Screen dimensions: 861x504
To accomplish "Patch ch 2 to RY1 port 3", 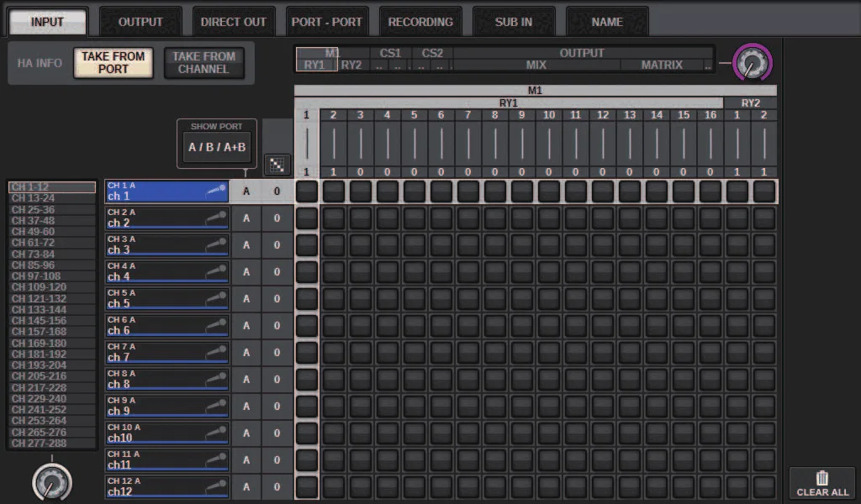I will (360, 218).
